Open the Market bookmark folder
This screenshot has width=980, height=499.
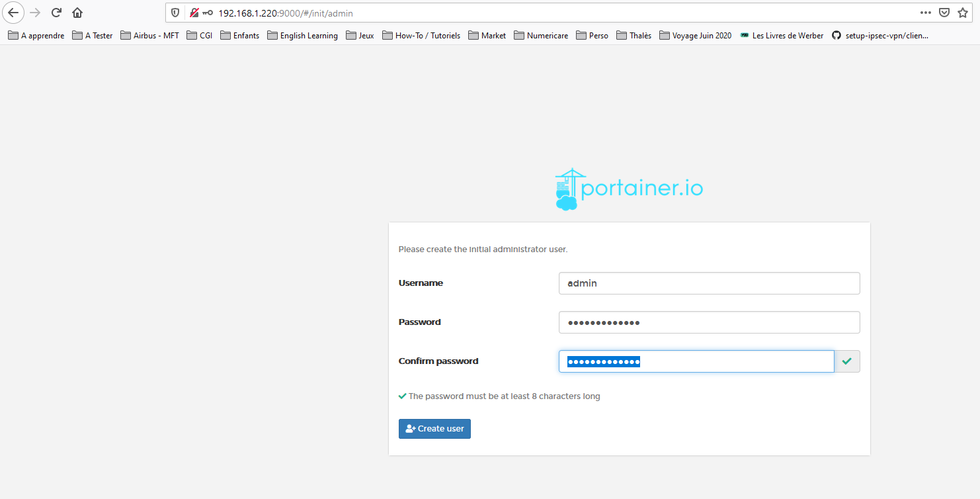pos(487,36)
